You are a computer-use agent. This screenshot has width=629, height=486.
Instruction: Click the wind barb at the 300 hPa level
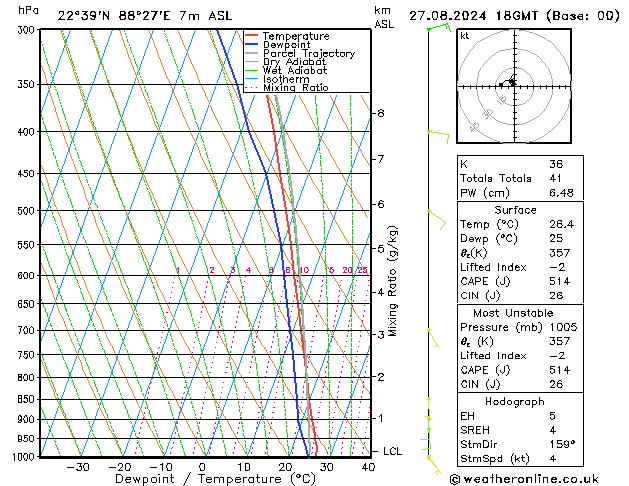439,27
